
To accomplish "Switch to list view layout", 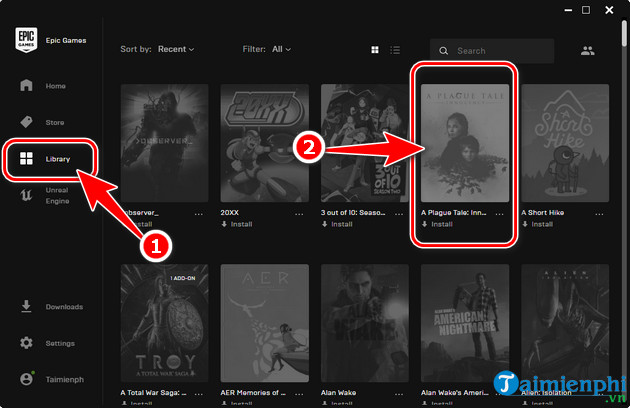I will (395, 50).
